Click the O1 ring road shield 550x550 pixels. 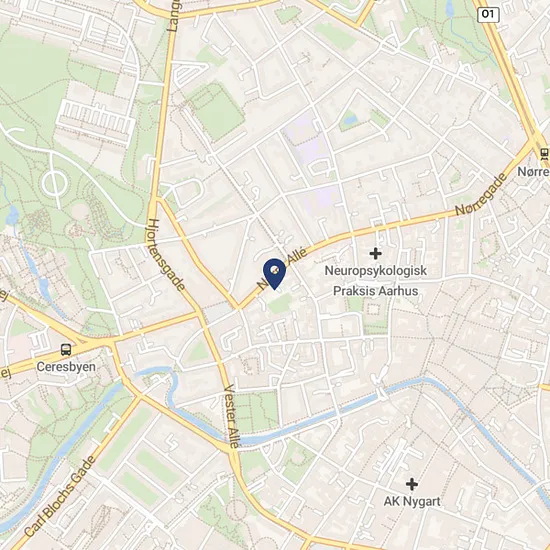[488, 14]
